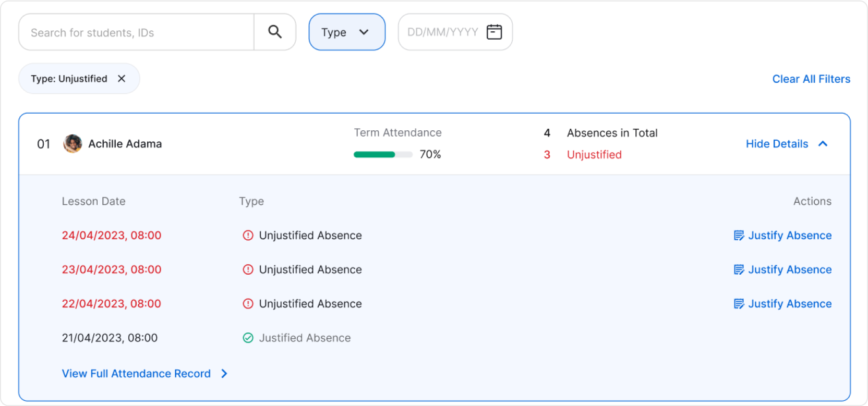Screen dimensions: 868x406
Task: Click chevron next to View Full Attendance Record
Action: point(224,374)
